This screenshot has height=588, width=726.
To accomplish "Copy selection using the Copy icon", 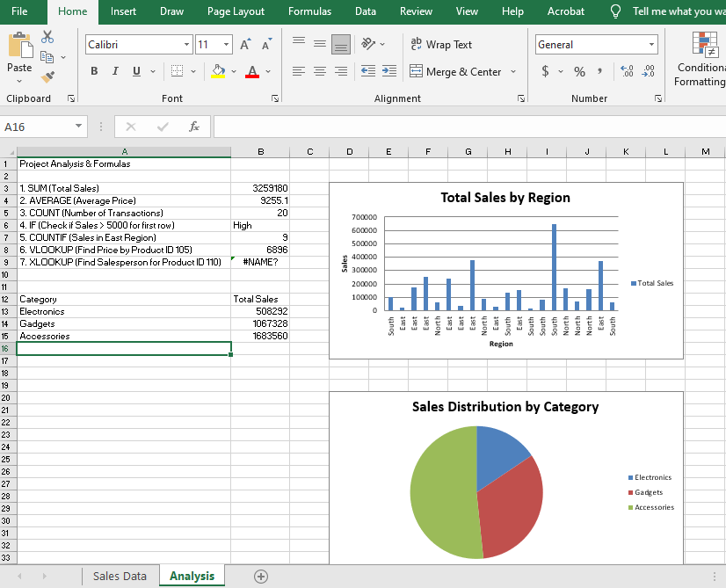I will pyautogui.click(x=47, y=57).
